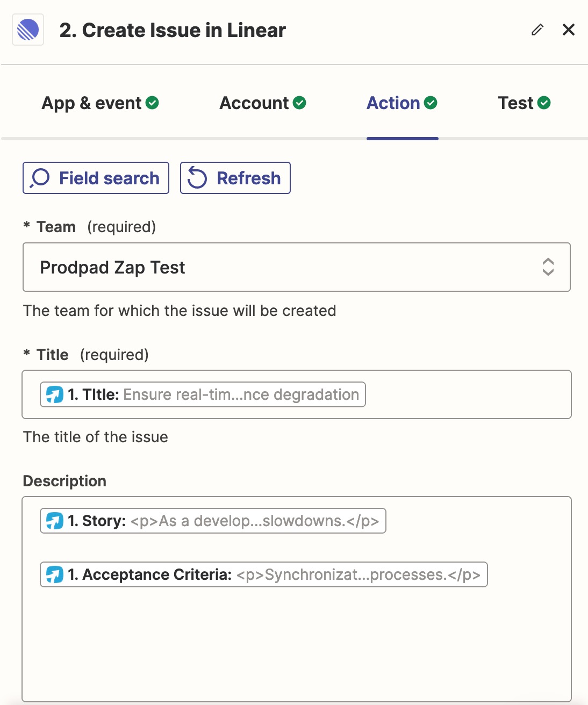The width and height of the screenshot is (588, 705).
Task: Click the circular arrow Refresh icon
Action: pos(197,178)
